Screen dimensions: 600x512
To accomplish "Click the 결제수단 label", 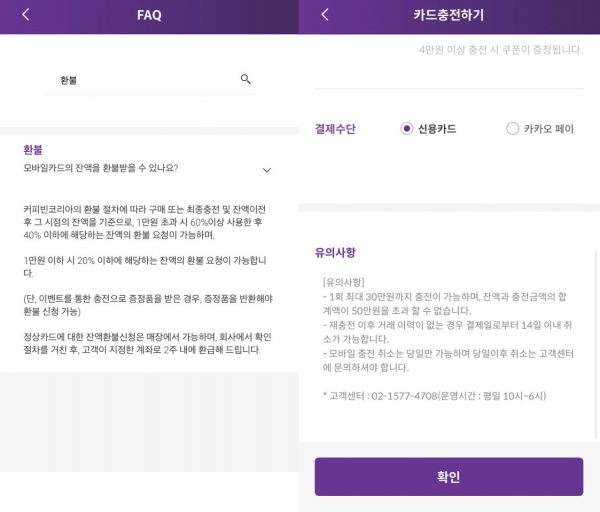I will pos(335,129).
